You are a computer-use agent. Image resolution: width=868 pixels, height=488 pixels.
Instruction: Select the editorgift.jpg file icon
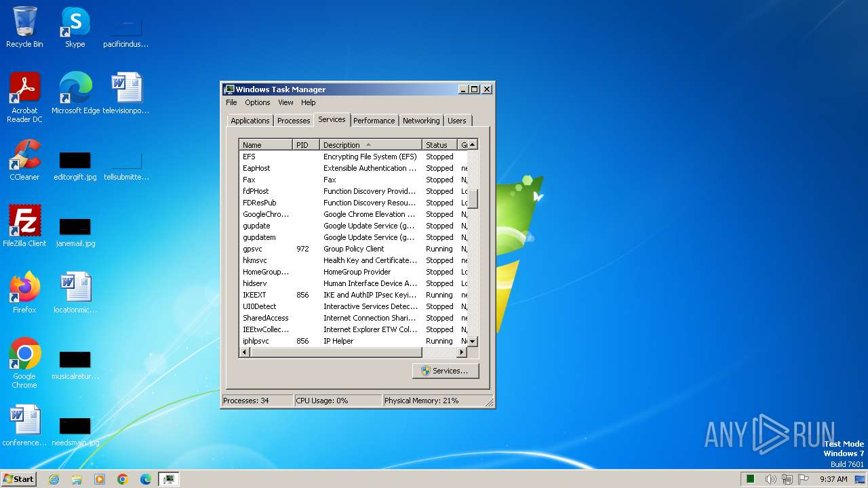pyautogui.click(x=75, y=166)
